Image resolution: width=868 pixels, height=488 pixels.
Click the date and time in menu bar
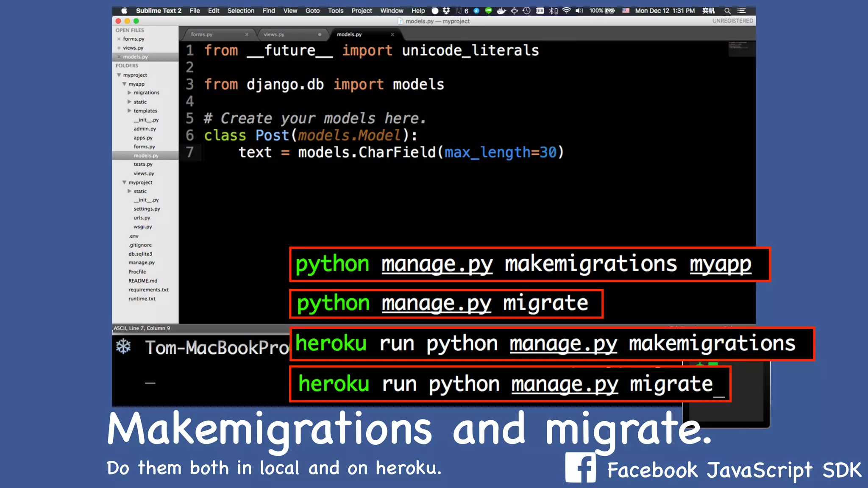(x=665, y=11)
